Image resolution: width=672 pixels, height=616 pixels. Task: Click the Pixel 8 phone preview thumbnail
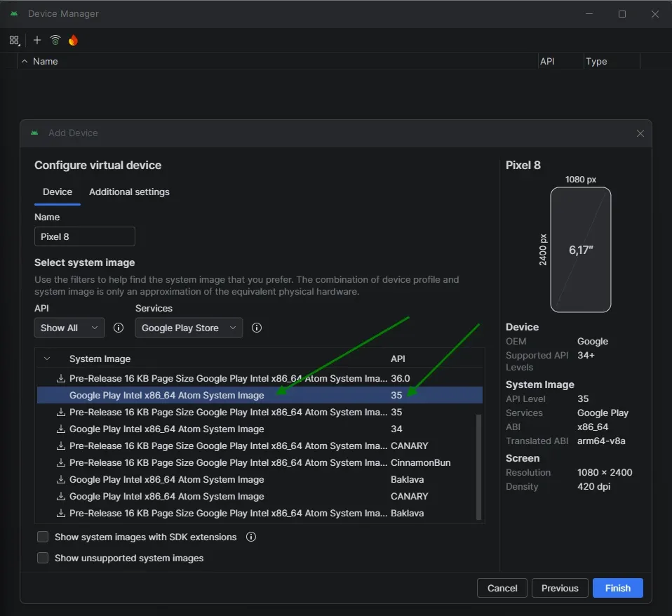click(580, 250)
